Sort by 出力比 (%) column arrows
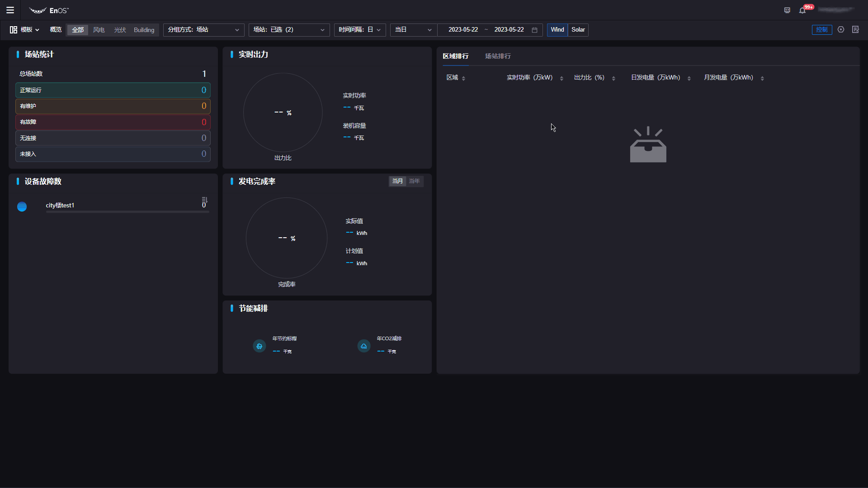The image size is (868, 488). (x=613, y=78)
